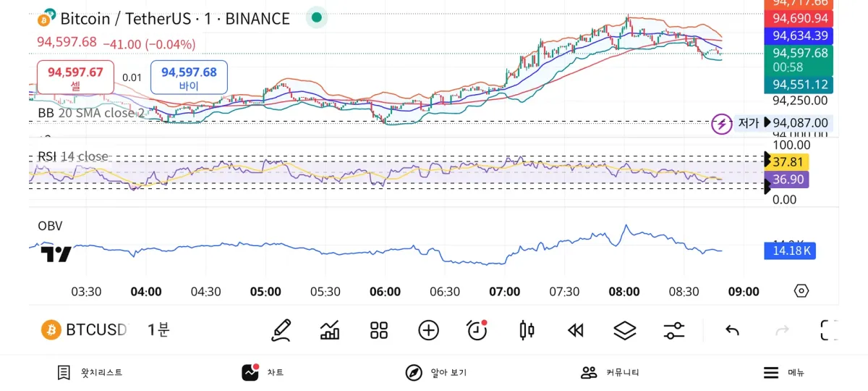Screen dimensions: 868x391
Task: Start bar replay with rewind icon
Action: pos(576,330)
